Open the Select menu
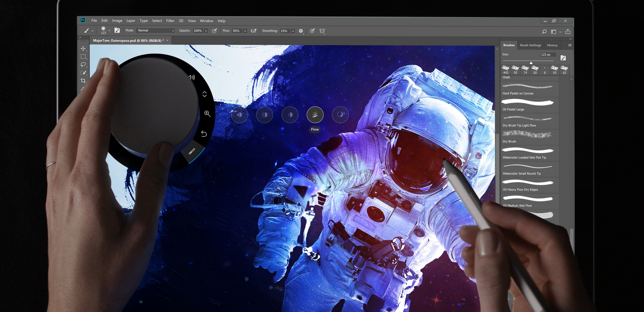The image size is (644, 312). click(x=157, y=21)
